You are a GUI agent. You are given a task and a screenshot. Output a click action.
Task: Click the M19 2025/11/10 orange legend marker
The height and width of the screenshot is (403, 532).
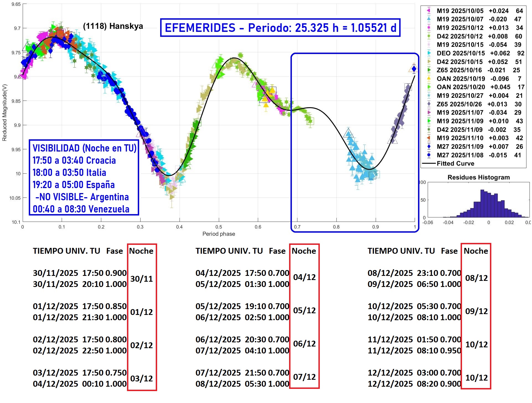click(429, 138)
